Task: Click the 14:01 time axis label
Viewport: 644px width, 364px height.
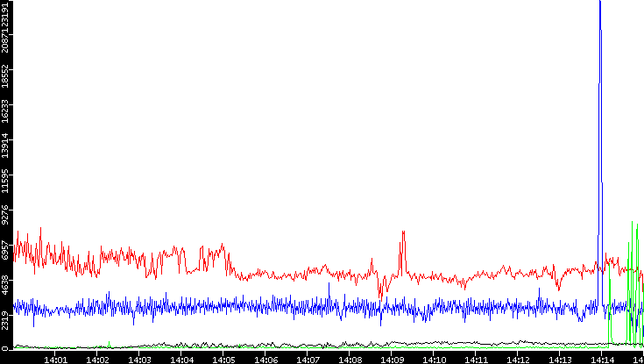Action: [54, 360]
